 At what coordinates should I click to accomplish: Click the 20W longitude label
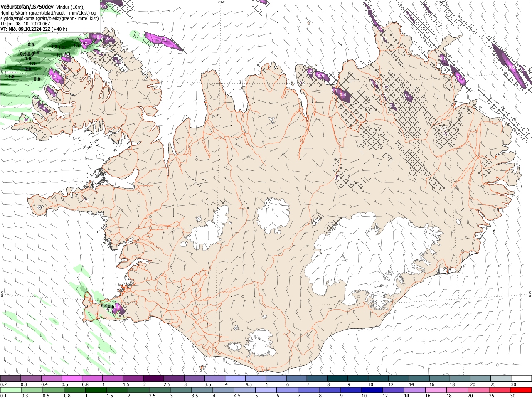(x=221, y=2)
